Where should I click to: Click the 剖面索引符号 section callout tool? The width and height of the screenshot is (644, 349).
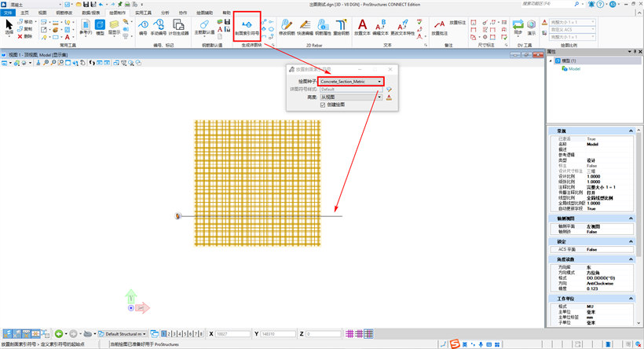click(247, 29)
